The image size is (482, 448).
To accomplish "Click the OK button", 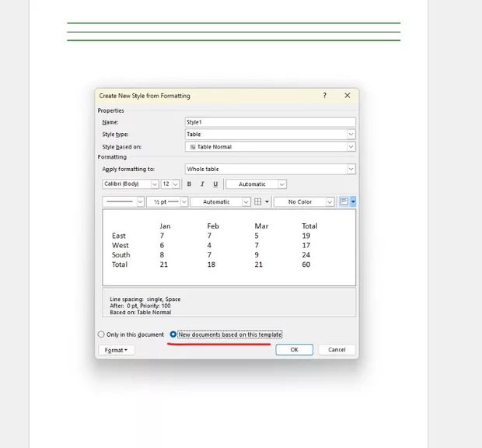I will tap(295, 350).
